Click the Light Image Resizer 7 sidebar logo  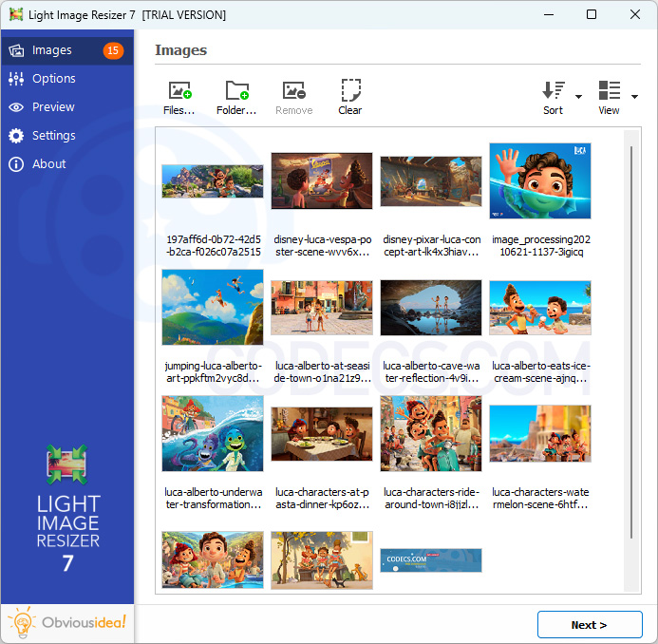pos(67,508)
